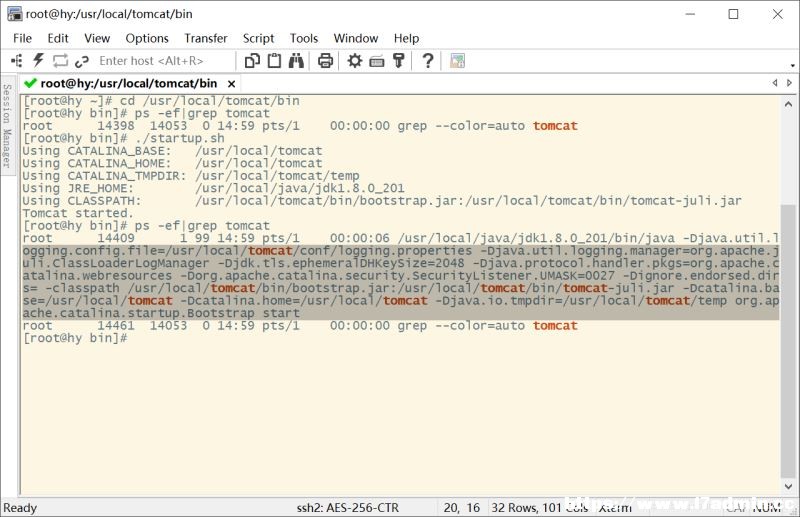Click the Connect in Tab chain icon
Screen dimensions: 800x517
click(x=82, y=61)
